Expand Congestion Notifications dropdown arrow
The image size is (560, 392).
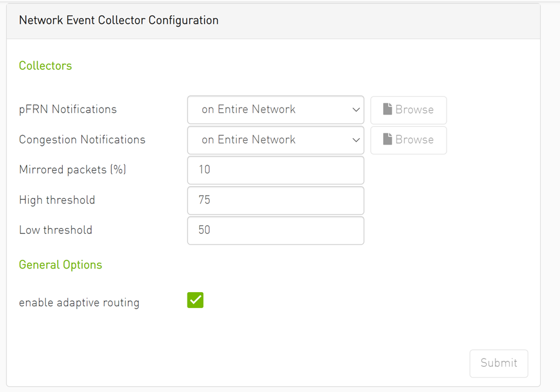[x=356, y=140]
